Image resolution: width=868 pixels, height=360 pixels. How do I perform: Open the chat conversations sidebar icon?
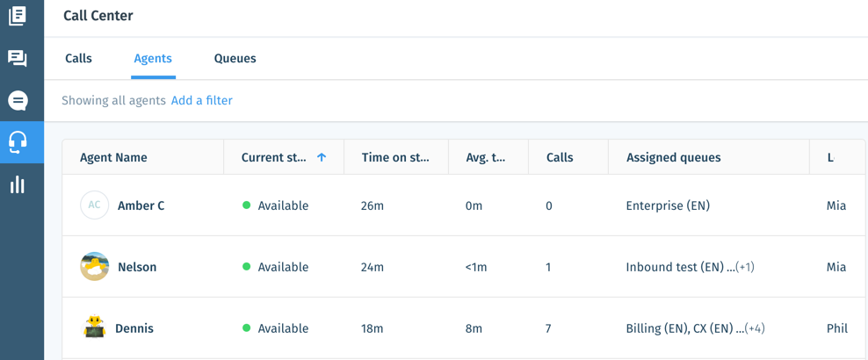(18, 58)
